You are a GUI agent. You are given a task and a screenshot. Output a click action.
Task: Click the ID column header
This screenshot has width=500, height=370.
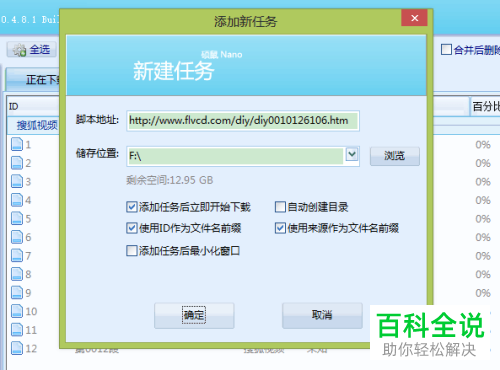click(33, 106)
